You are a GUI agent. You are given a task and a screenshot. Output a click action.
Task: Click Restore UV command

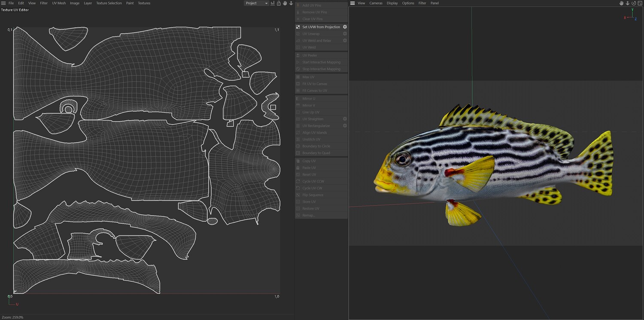pyautogui.click(x=321, y=208)
